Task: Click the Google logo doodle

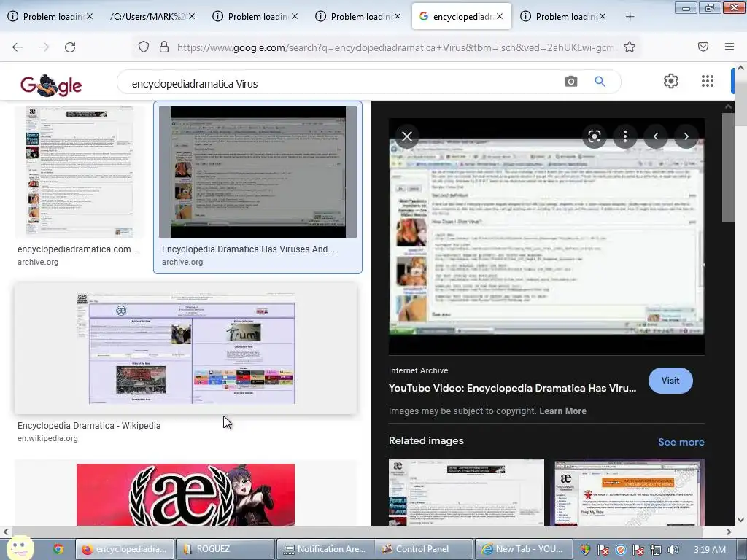Action: pos(51,85)
